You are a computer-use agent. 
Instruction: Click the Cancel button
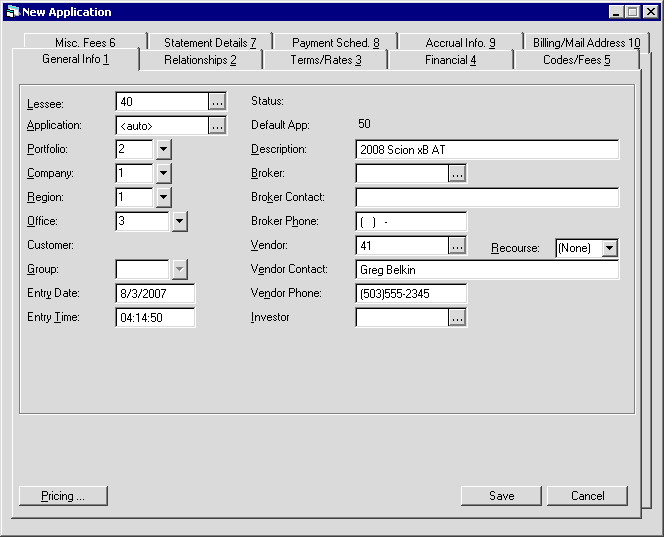pyautogui.click(x=587, y=496)
